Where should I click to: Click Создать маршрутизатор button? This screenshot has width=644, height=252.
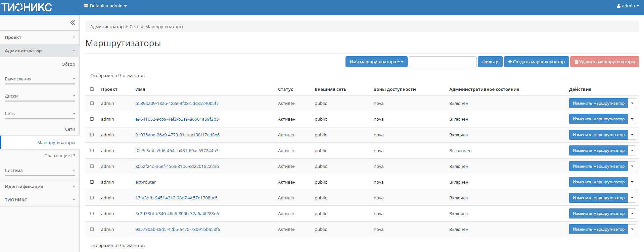pos(536,62)
